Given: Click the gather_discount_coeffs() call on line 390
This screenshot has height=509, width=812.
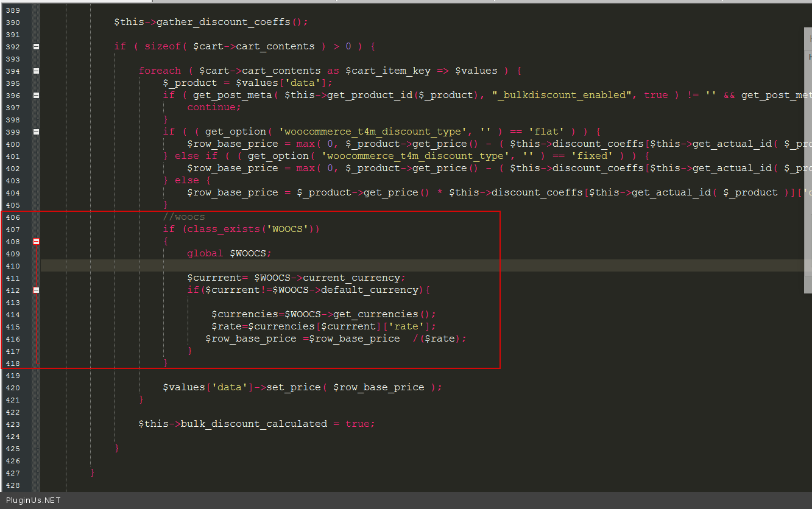Looking at the screenshot, I should tap(211, 22).
